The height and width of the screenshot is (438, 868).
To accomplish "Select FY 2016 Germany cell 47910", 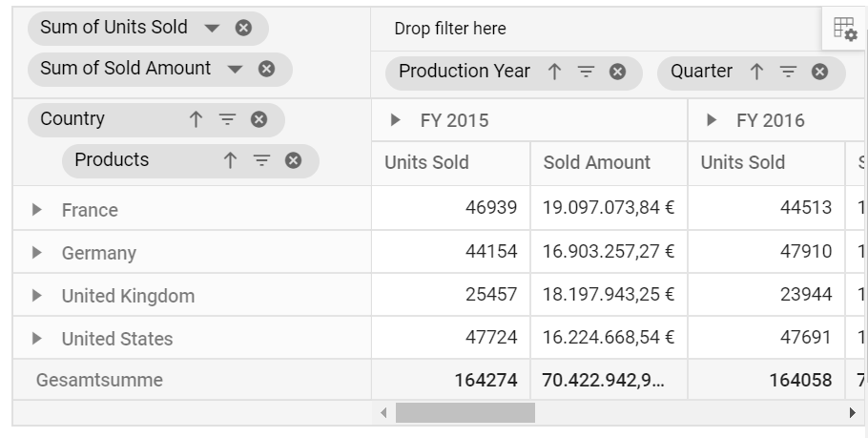I will click(x=766, y=251).
